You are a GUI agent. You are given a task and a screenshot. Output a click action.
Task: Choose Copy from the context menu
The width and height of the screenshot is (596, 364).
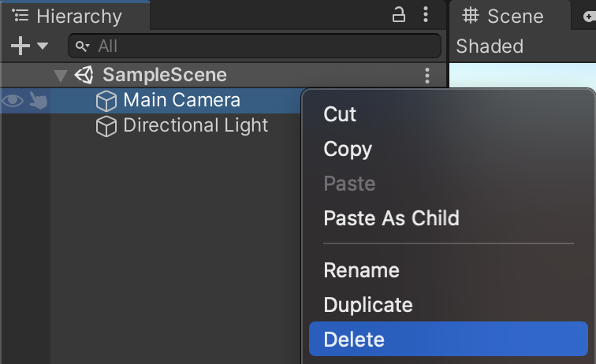[x=348, y=149]
